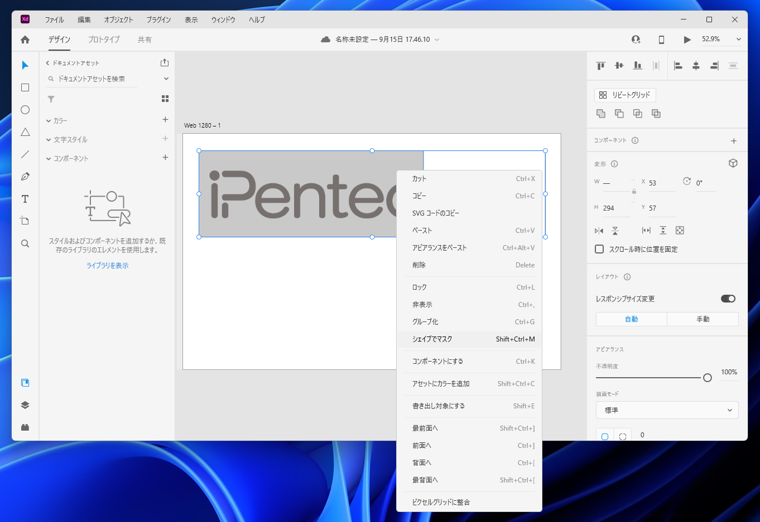Expand the document title dropdown arrow
The width and height of the screenshot is (760, 522).
pos(437,40)
